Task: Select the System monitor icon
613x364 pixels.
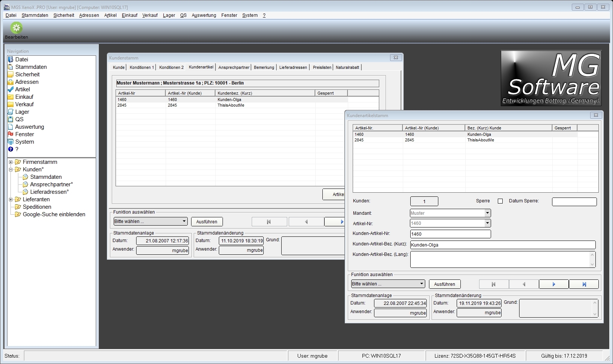Action: point(10,142)
